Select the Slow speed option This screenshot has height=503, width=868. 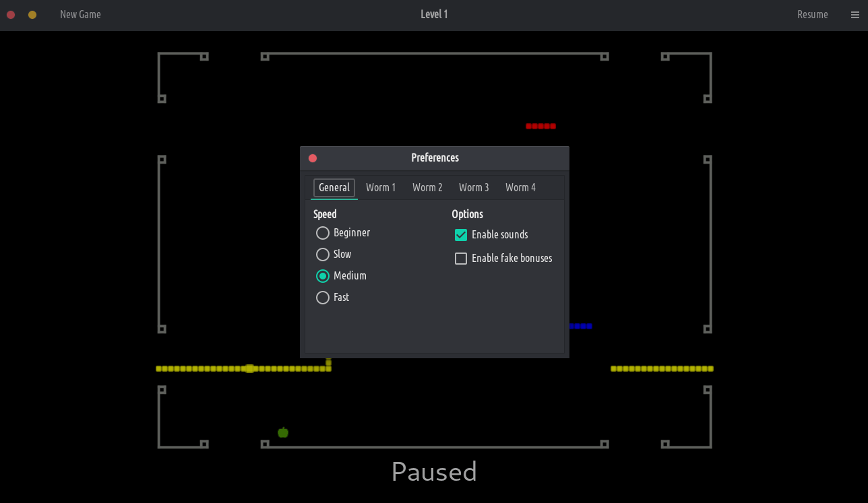click(x=323, y=255)
